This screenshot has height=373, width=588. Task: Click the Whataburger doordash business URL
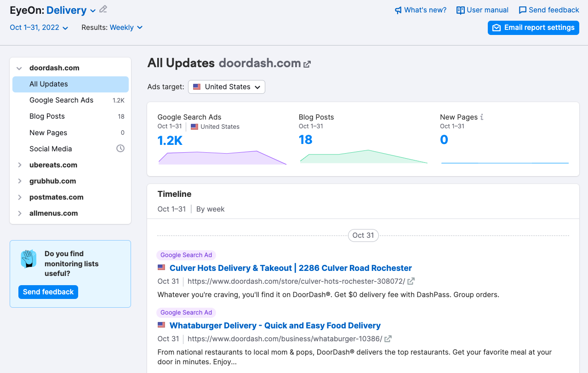[285, 339]
